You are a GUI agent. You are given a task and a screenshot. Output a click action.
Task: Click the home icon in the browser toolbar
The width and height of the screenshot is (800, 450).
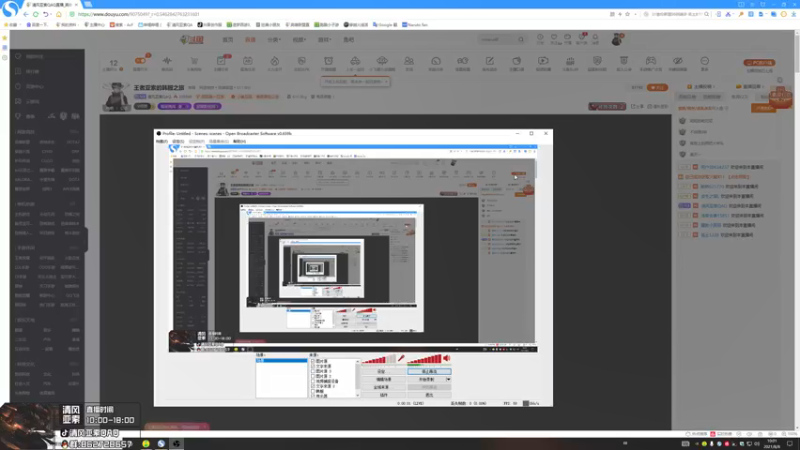tap(59, 14)
